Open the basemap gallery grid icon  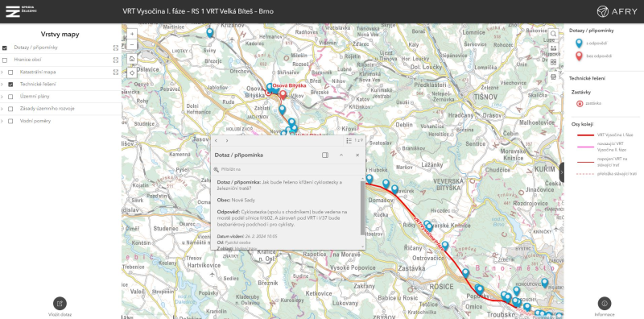point(553,62)
